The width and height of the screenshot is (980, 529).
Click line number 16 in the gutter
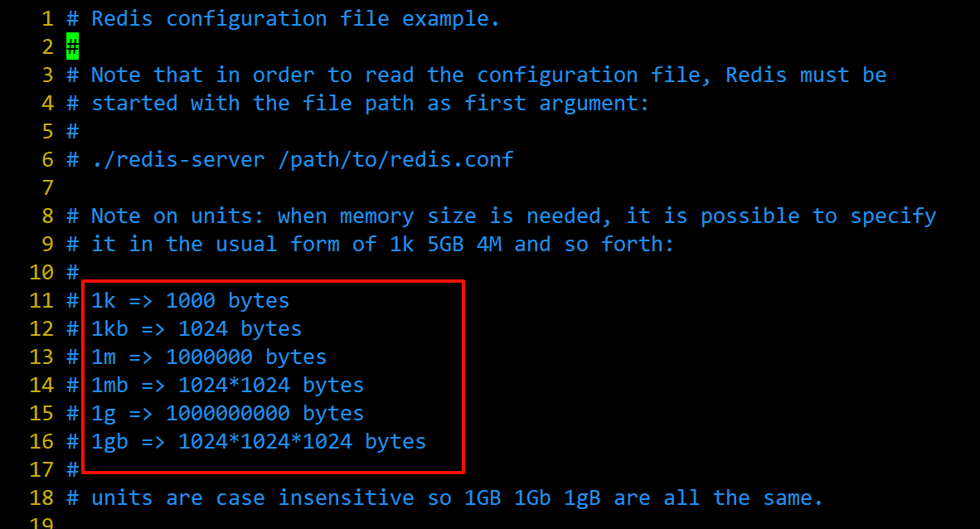(41, 442)
